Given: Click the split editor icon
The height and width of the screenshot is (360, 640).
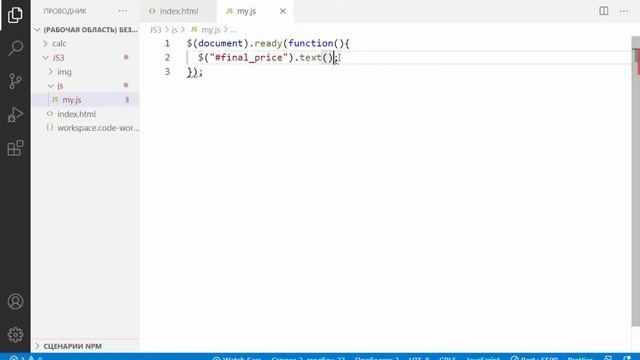Looking at the screenshot, I should [604, 11].
